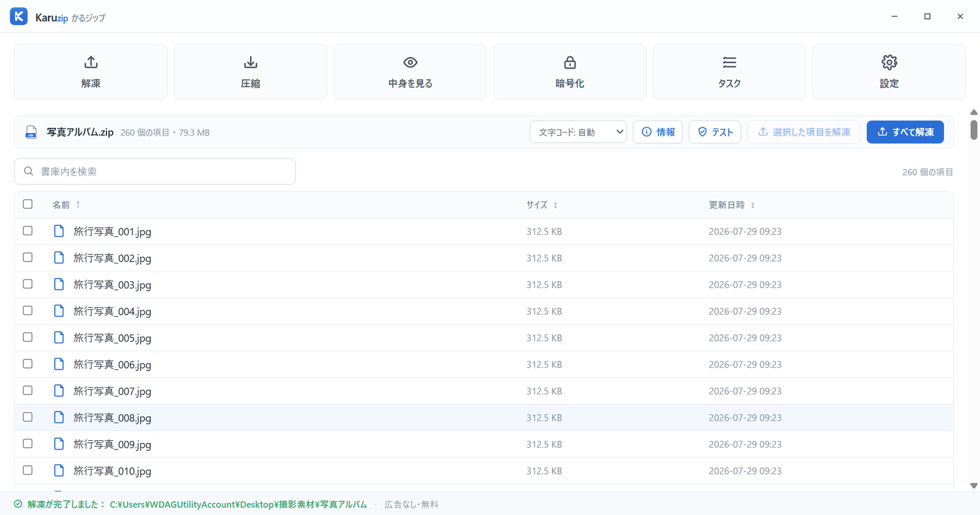Click the 広告なし・無料 status text
The width and height of the screenshot is (980, 515).
412,505
